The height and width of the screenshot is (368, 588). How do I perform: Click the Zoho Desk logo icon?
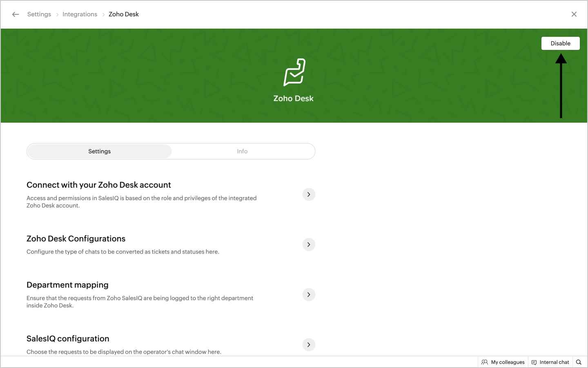tap(294, 72)
